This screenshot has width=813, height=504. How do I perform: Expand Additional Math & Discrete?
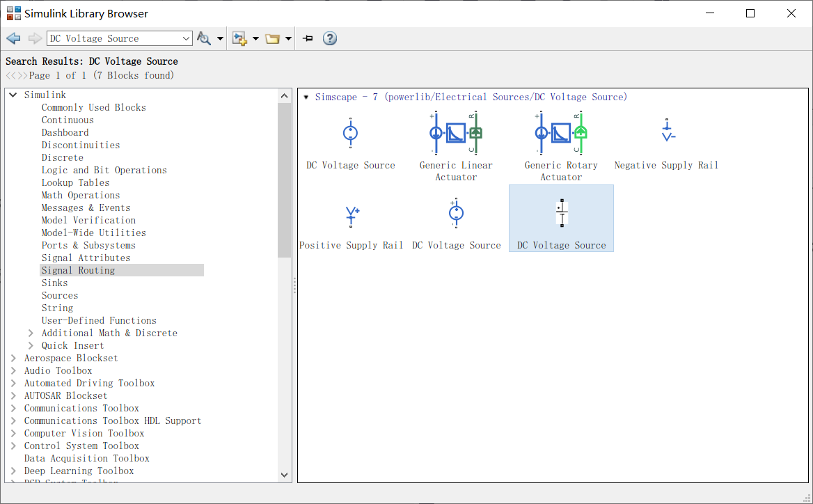click(31, 333)
